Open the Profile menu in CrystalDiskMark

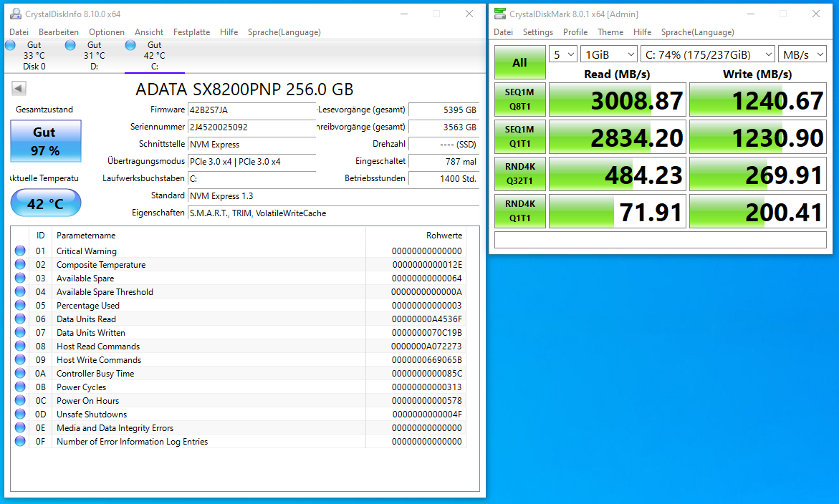pyautogui.click(x=575, y=32)
